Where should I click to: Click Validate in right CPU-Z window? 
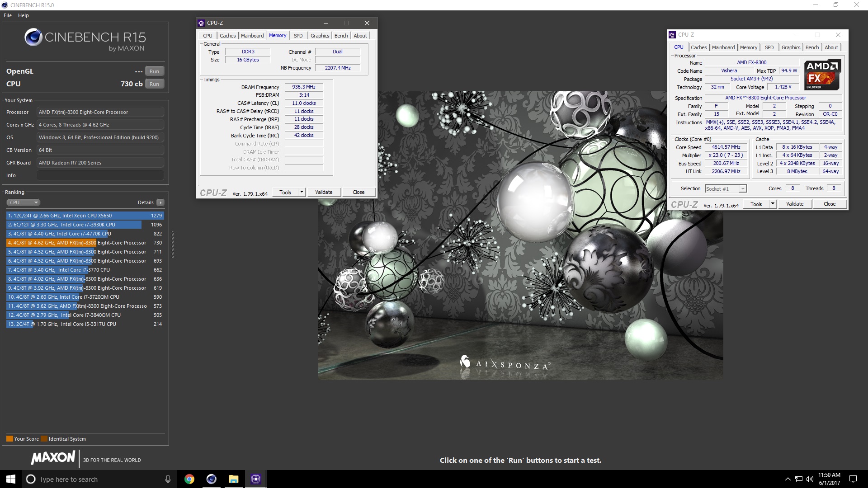795,204
